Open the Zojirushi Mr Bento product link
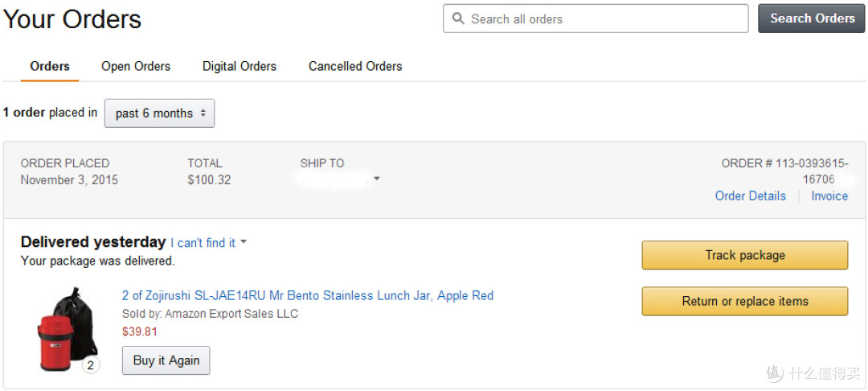The image size is (868, 391). pyautogui.click(x=308, y=296)
